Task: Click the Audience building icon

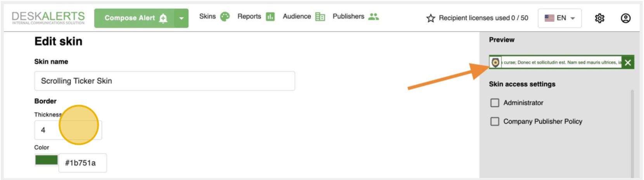Action: pyautogui.click(x=320, y=17)
